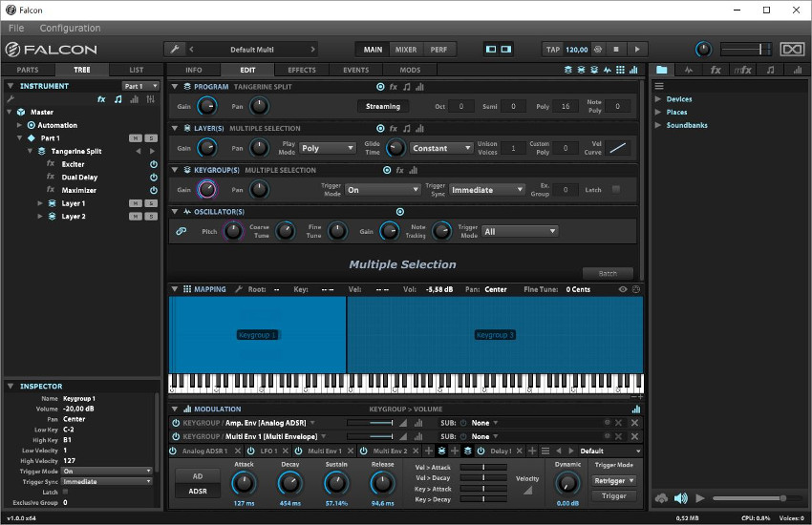
Task: Expand the Devices browser entry
Action: 657,98
